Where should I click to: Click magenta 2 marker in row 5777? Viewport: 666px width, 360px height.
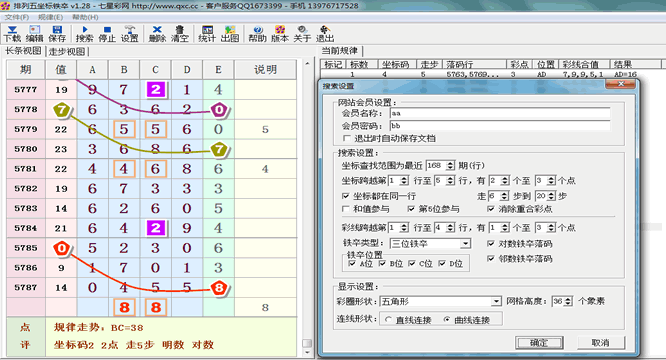click(x=155, y=90)
